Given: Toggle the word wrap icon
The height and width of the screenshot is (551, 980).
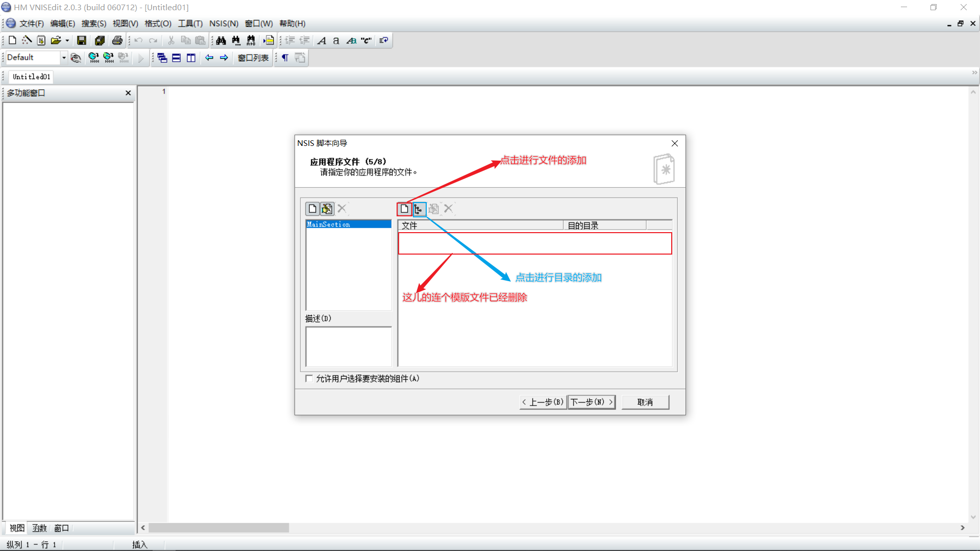Looking at the screenshot, I should coord(384,40).
